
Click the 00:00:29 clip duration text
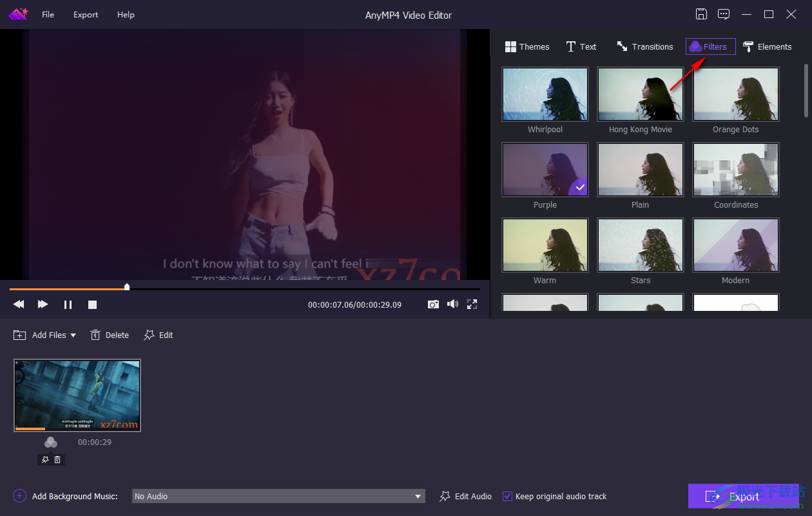(95, 442)
